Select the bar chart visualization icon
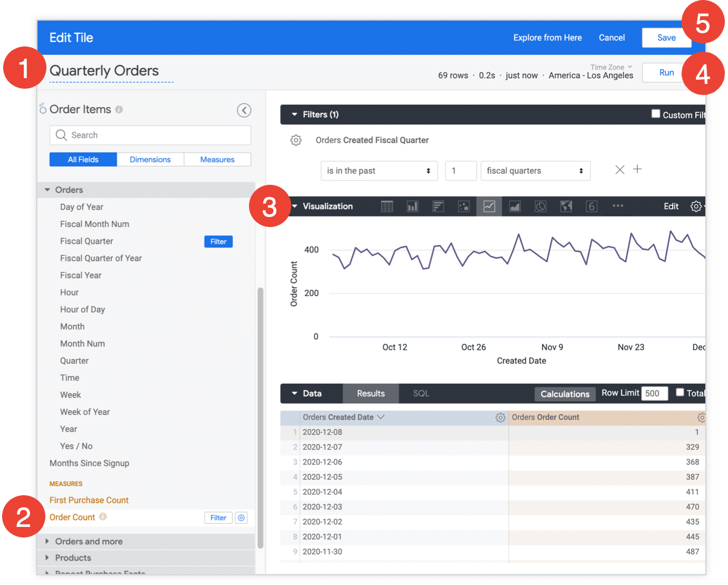 pyautogui.click(x=438, y=206)
